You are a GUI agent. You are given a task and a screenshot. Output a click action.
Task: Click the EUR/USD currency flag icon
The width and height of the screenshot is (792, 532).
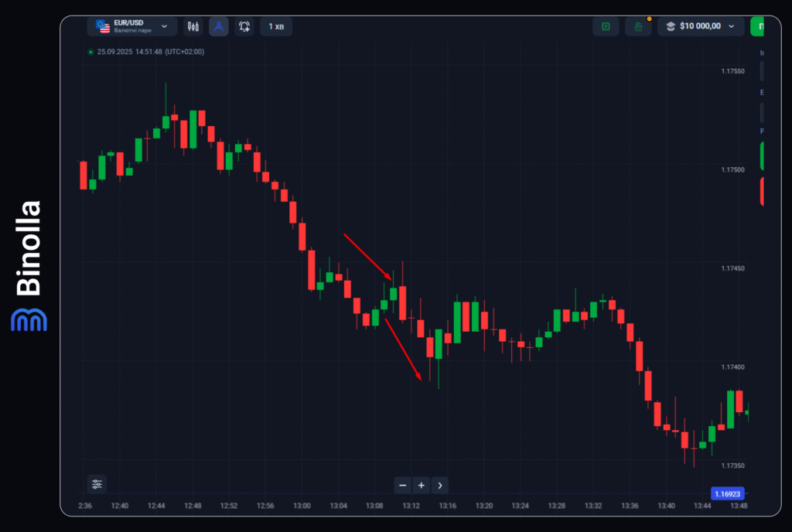click(x=103, y=26)
